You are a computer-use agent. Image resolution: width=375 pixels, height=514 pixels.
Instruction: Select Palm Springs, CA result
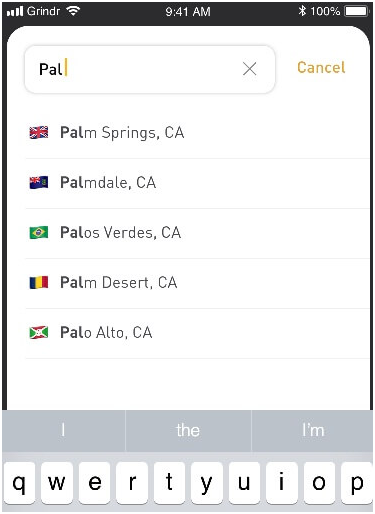click(197, 133)
